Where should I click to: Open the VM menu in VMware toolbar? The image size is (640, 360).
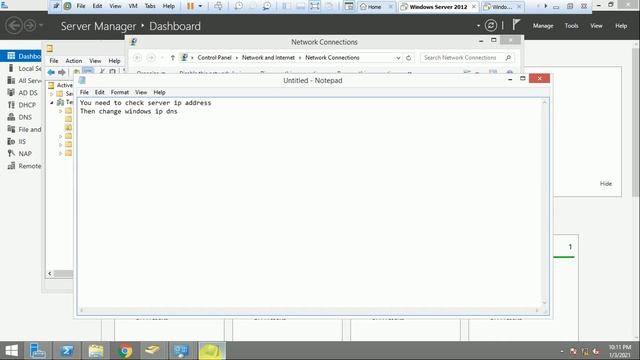[x=133, y=6]
